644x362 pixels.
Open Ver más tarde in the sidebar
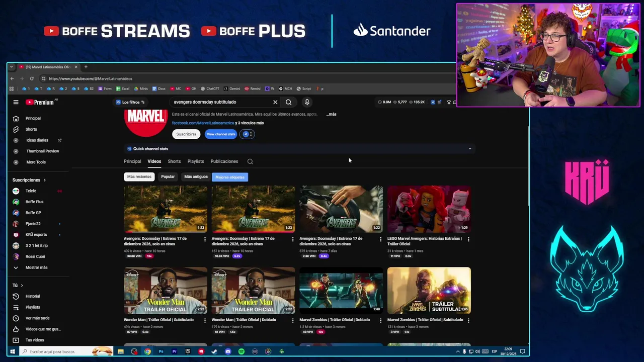[37, 318]
